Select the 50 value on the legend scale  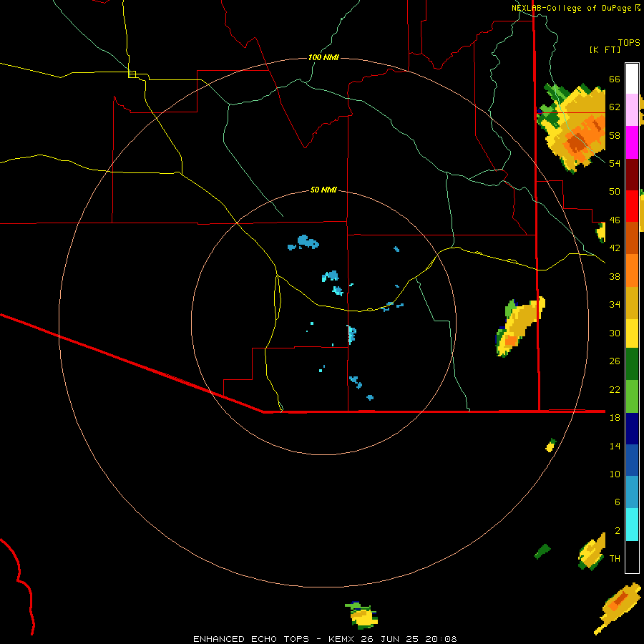point(615,192)
